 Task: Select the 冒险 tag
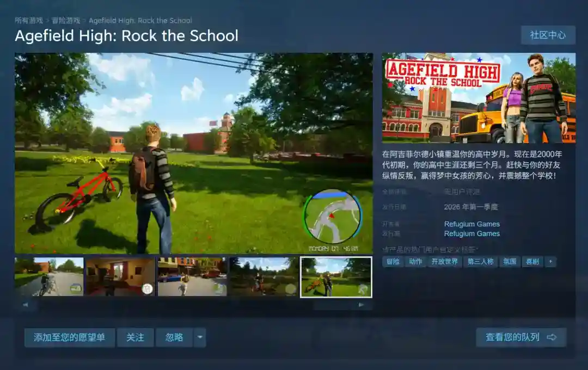pyautogui.click(x=393, y=262)
